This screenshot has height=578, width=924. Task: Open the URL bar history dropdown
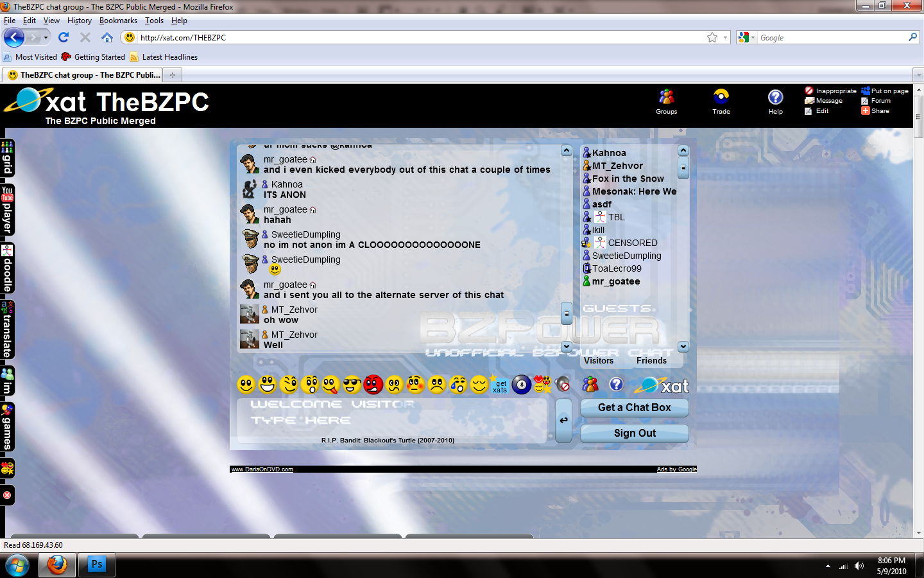(x=726, y=38)
